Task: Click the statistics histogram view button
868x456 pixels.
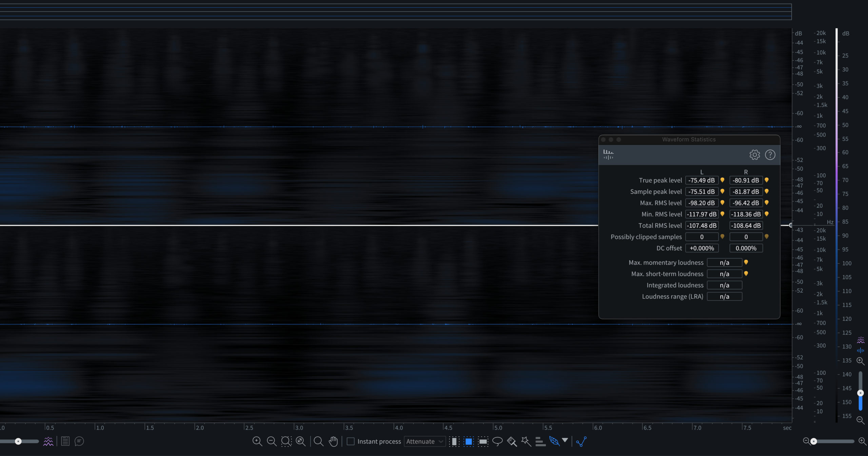Action: (x=608, y=154)
